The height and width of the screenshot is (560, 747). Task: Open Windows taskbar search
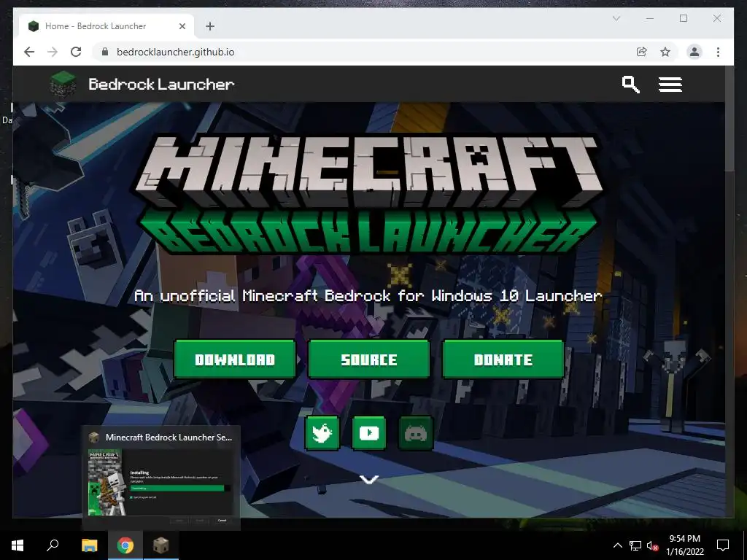point(53,545)
